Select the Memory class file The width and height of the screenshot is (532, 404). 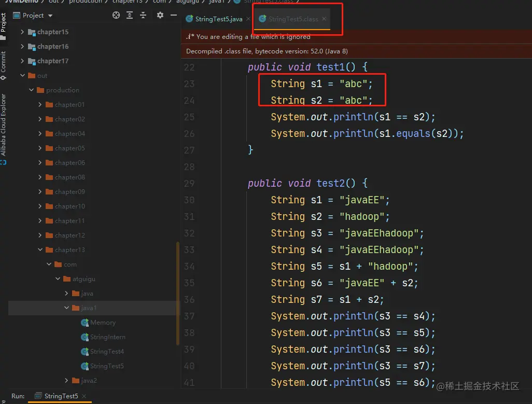coord(103,323)
